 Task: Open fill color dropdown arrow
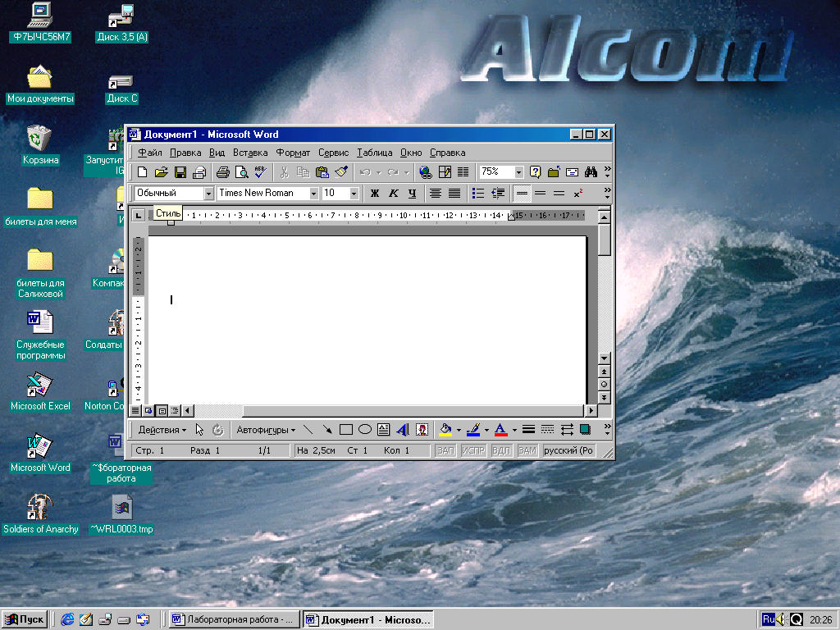(459, 430)
